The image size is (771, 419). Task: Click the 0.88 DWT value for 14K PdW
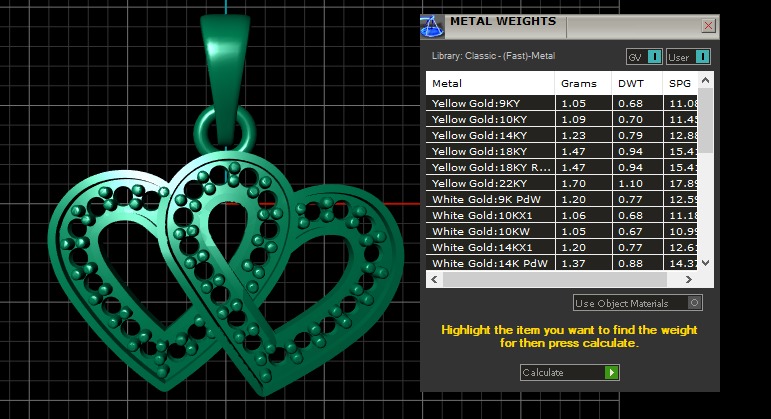[630, 264]
